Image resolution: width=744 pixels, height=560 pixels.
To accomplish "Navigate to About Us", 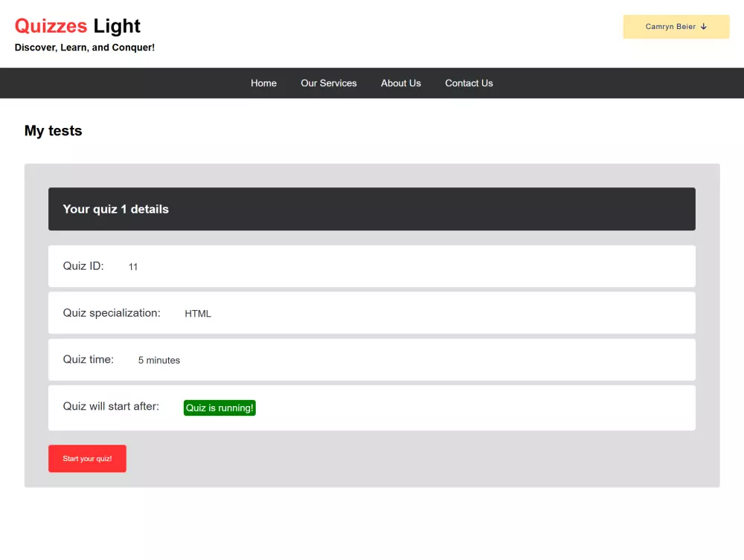I will pyautogui.click(x=400, y=83).
